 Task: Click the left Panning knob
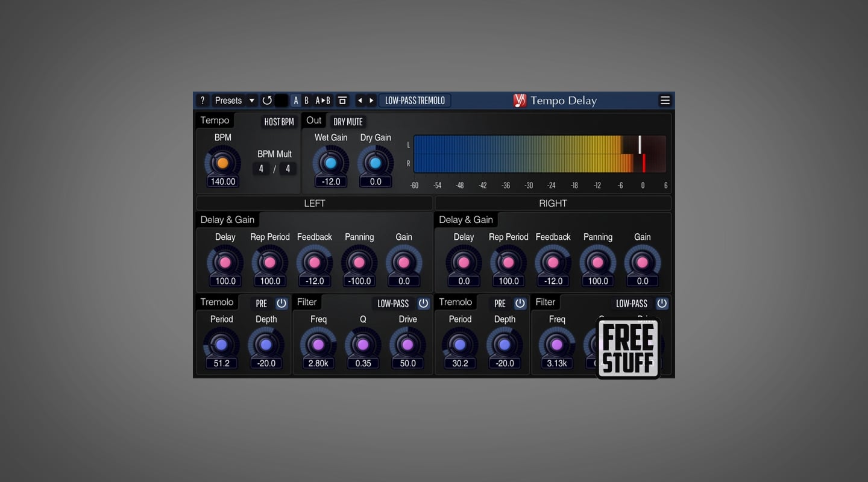point(359,263)
